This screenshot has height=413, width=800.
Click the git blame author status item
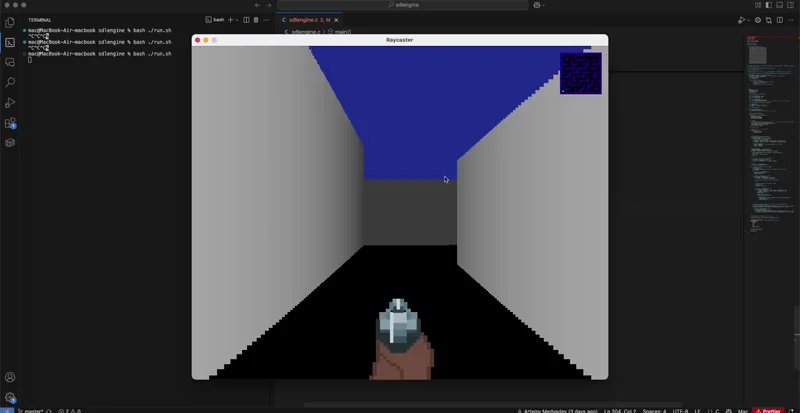(x=558, y=410)
